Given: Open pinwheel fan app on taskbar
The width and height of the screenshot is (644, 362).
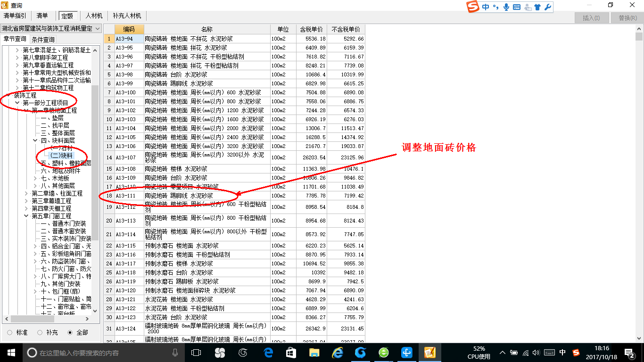Looking at the screenshot, I should (220, 353).
